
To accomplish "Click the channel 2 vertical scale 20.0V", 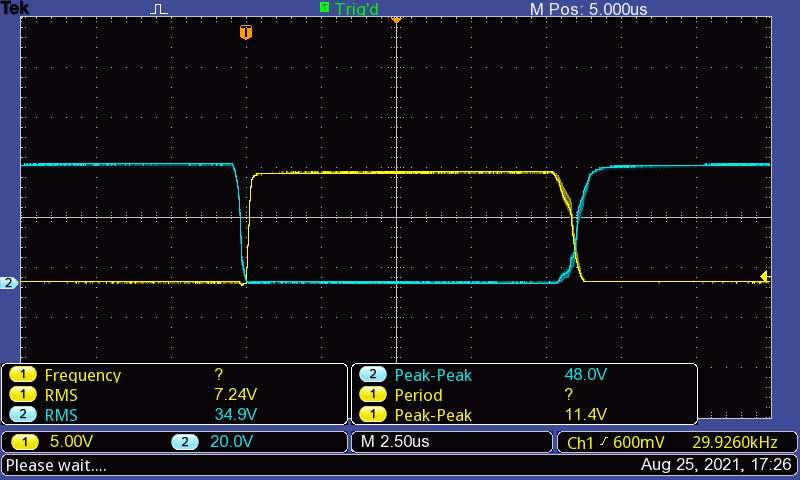I will pyautogui.click(x=231, y=441).
